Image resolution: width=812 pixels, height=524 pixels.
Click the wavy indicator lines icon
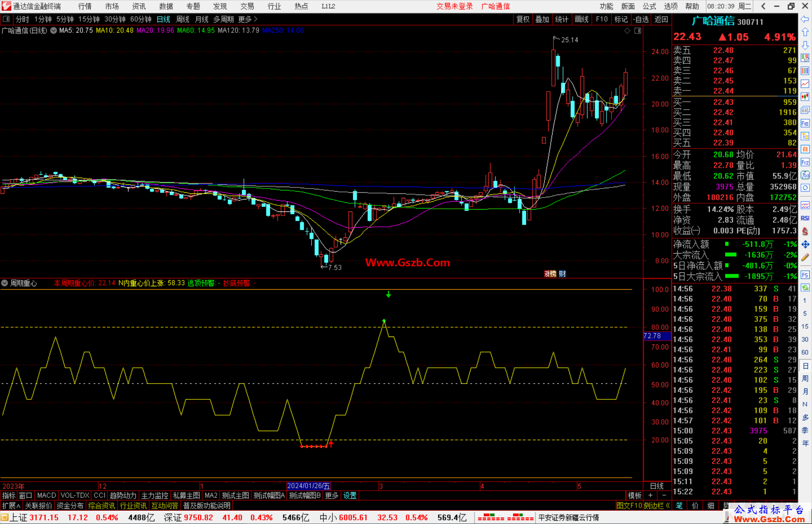[805, 205]
